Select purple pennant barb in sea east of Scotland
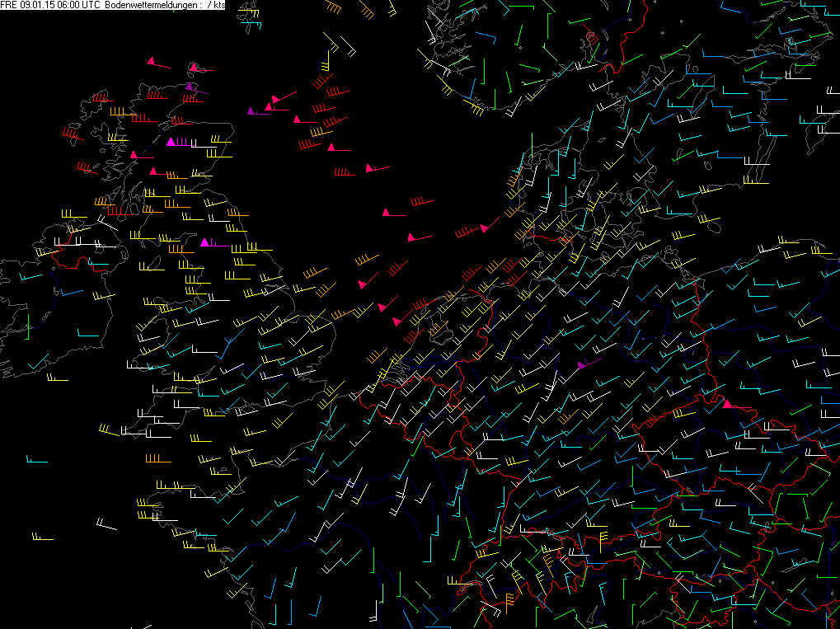 (259, 111)
